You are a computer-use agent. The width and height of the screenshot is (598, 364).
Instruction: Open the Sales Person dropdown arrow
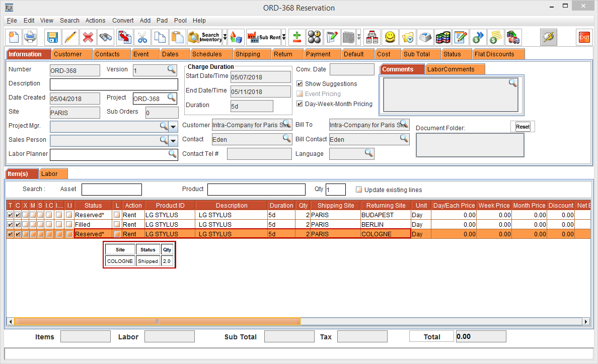point(174,140)
